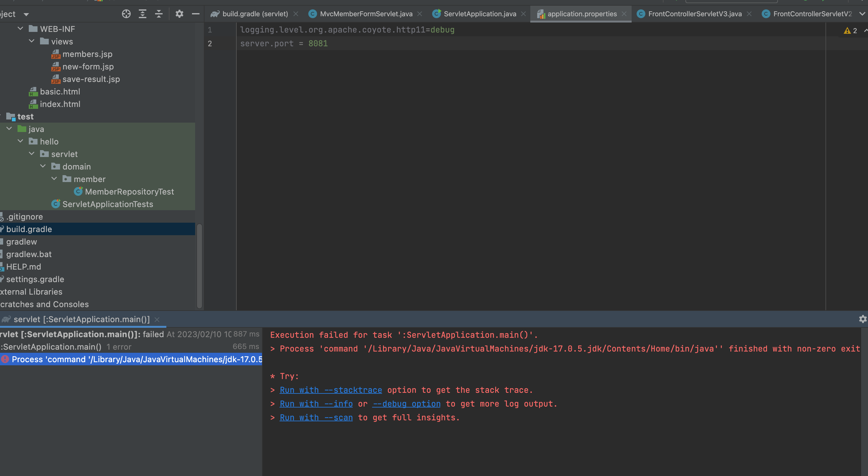Select the Process command error entry
Image resolution: width=868 pixels, height=476 pixels.
135,359
